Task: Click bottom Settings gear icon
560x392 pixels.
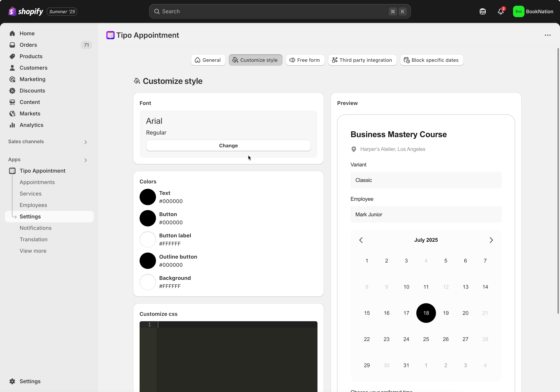Action: coord(12,381)
